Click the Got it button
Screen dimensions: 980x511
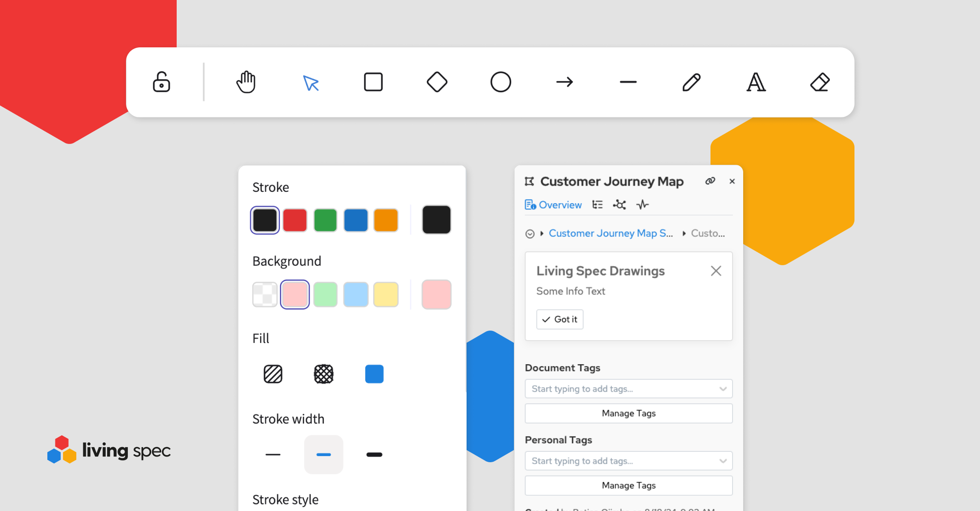(x=560, y=319)
